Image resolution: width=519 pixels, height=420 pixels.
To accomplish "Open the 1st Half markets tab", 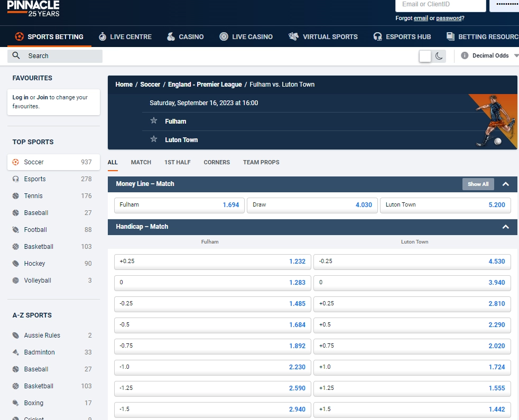I will 177,162.
